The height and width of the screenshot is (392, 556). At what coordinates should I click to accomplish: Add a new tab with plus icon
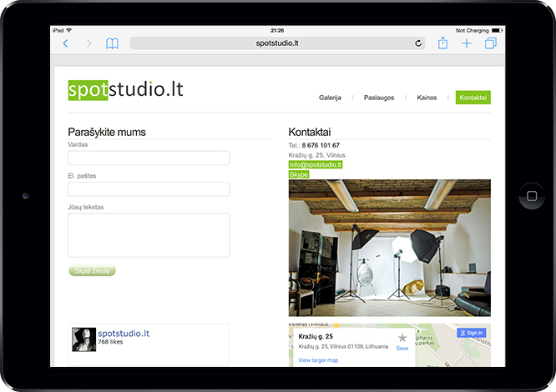pyautogui.click(x=467, y=43)
